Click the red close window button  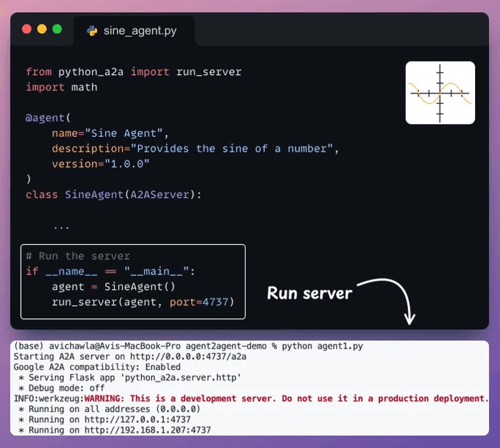[x=26, y=29]
